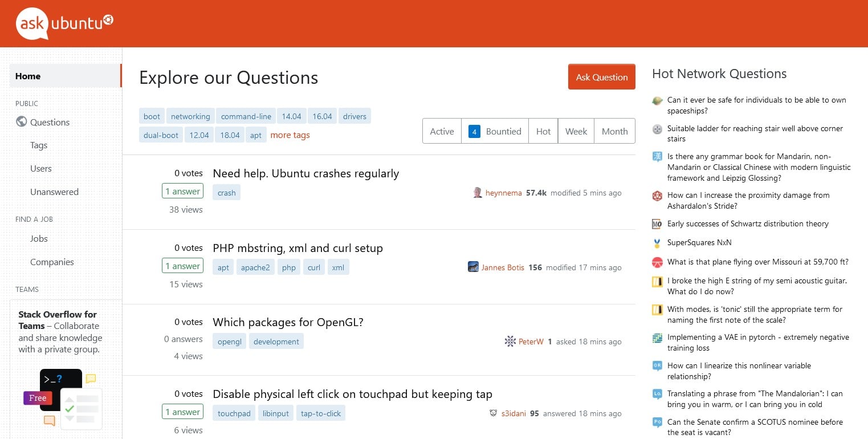Filter by the networking tag
The image size is (868, 439).
click(x=190, y=116)
